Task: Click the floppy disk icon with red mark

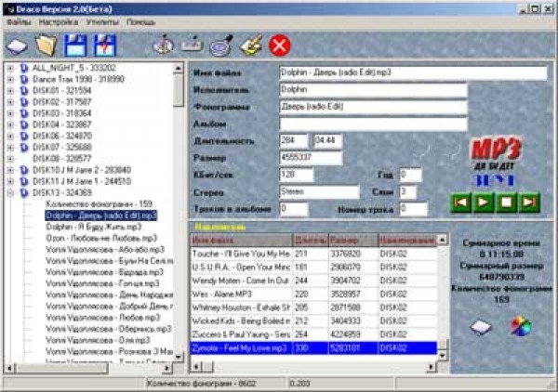Action: (x=105, y=44)
